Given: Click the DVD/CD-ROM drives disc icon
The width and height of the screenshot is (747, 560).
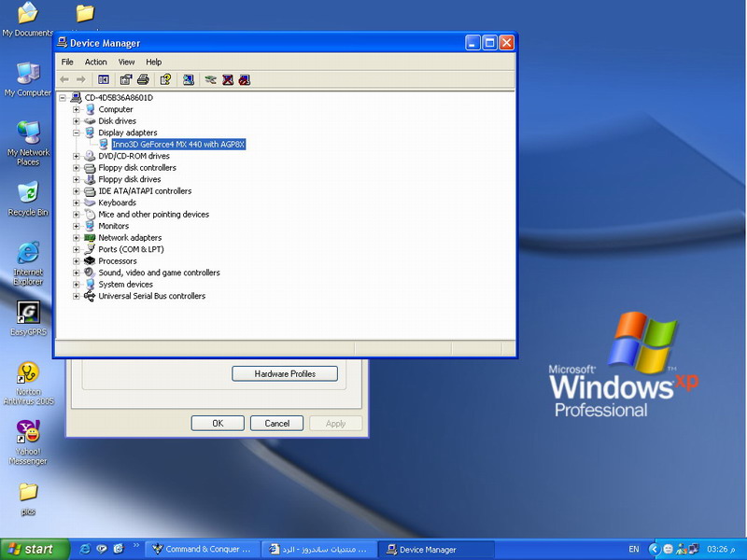Looking at the screenshot, I should tap(90, 156).
